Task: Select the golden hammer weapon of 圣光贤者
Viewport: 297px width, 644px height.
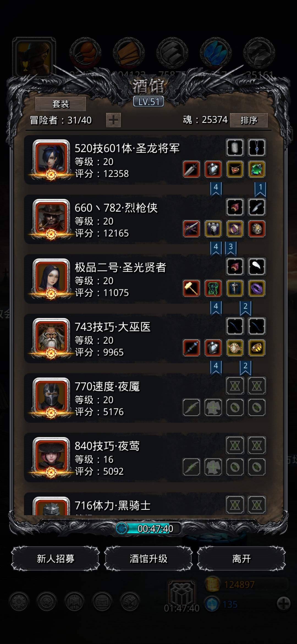Action: coord(191,288)
